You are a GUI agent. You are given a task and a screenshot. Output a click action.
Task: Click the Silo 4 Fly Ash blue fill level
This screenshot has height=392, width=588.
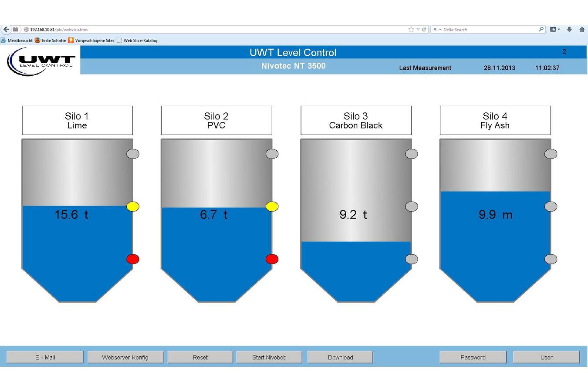(495, 248)
